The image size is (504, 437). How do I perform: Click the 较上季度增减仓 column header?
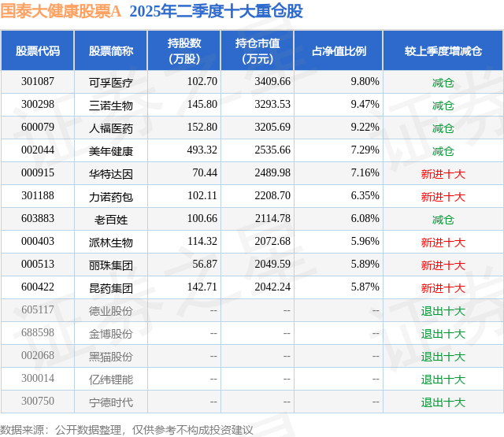pyautogui.click(x=443, y=50)
